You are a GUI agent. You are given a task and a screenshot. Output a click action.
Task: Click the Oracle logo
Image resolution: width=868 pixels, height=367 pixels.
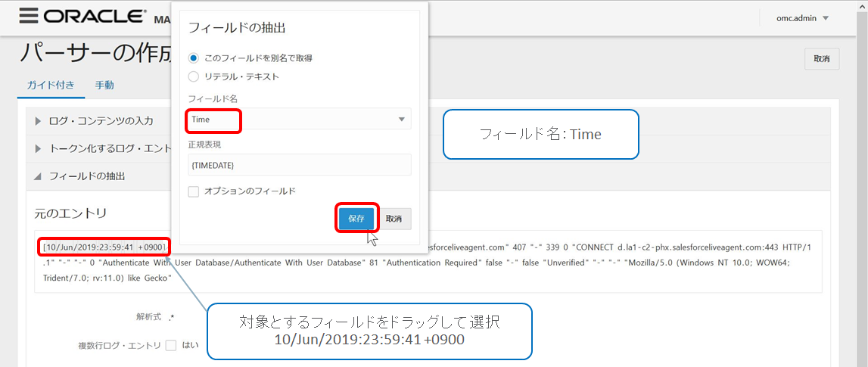[93, 17]
